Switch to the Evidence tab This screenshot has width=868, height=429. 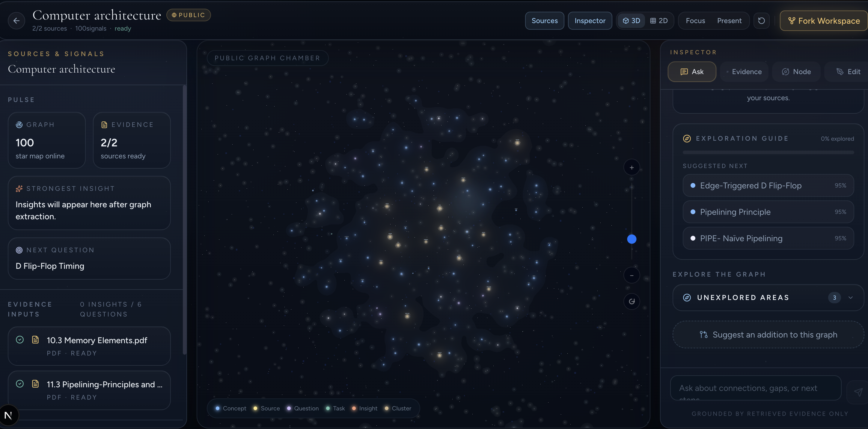click(x=744, y=72)
